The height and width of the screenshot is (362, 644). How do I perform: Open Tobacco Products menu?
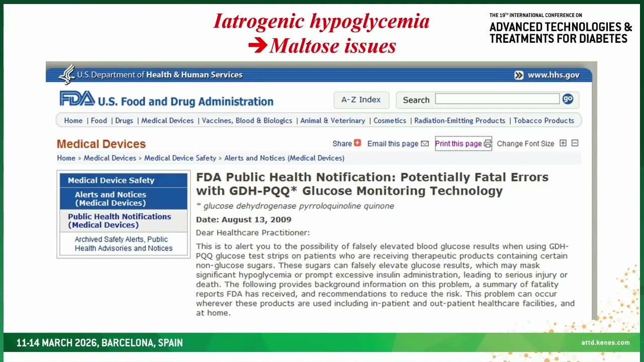click(x=544, y=121)
